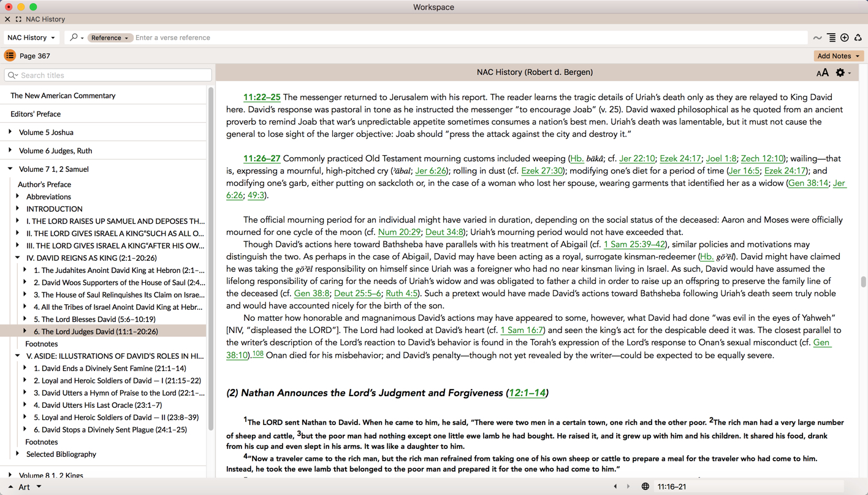The width and height of the screenshot is (868, 495).
Task: Expand Volume 6 Judges, Ruth
Action: (10, 150)
